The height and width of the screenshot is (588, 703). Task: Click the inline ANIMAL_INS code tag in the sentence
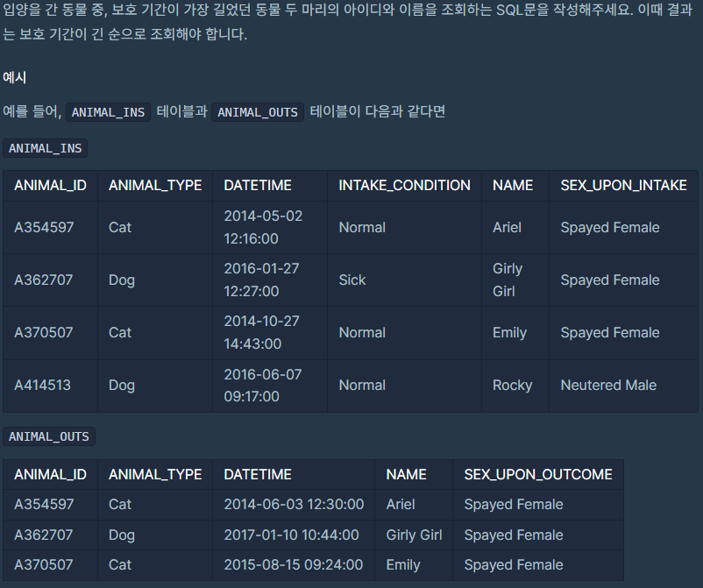point(108,112)
